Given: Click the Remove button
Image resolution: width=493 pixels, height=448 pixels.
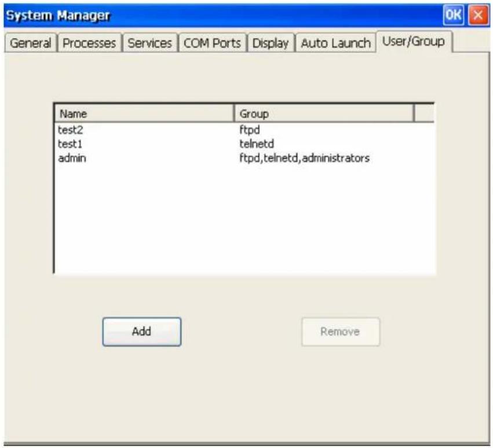Looking at the screenshot, I should [x=341, y=332].
